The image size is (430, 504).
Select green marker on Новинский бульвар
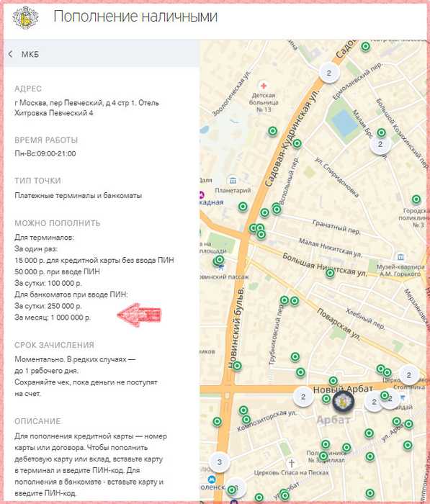coord(237,366)
